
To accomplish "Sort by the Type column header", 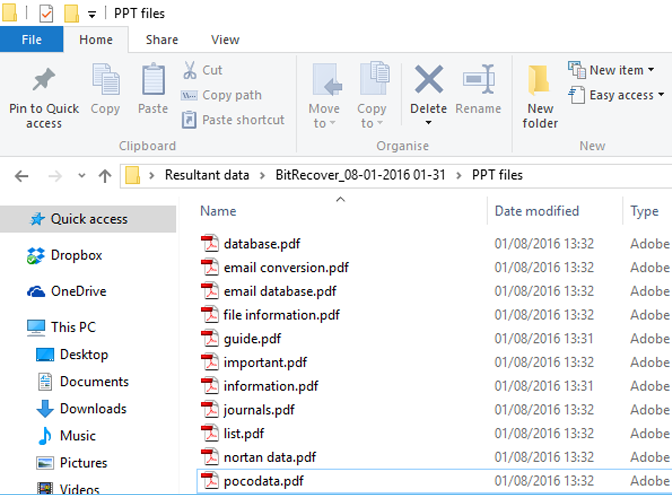I will (x=647, y=211).
